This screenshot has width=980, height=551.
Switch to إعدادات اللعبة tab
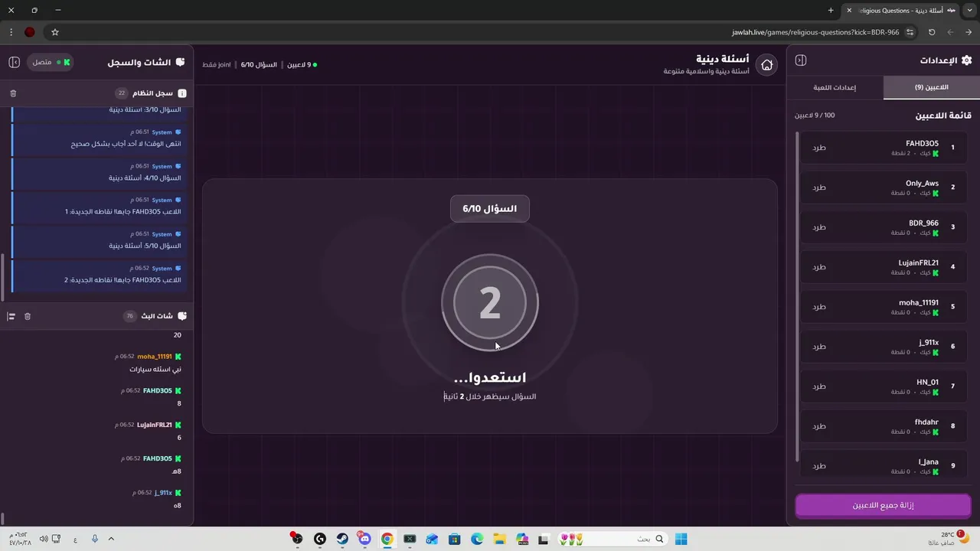(x=835, y=87)
